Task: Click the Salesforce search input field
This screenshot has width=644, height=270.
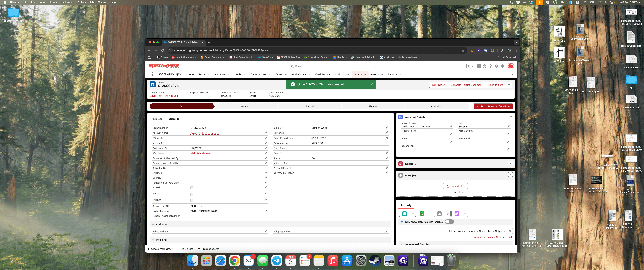Action: 325,66
